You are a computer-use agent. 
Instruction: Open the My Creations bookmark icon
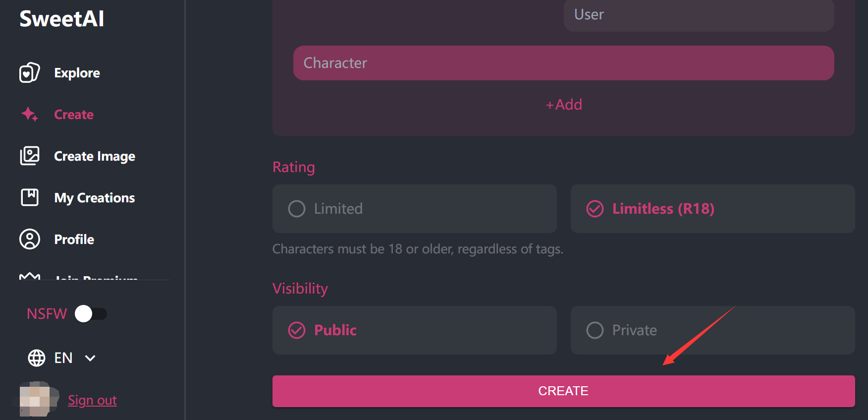point(30,197)
